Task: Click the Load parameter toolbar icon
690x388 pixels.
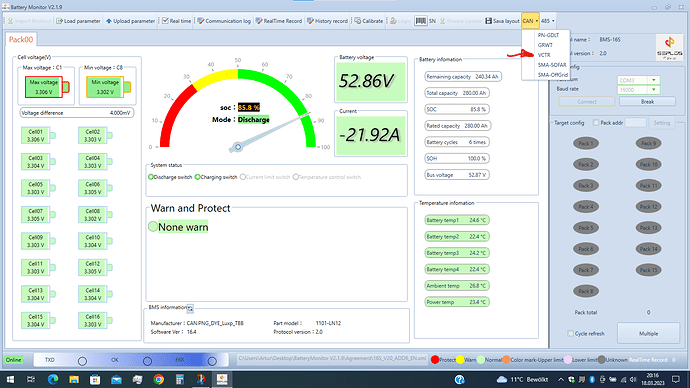Action: pos(59,21)
